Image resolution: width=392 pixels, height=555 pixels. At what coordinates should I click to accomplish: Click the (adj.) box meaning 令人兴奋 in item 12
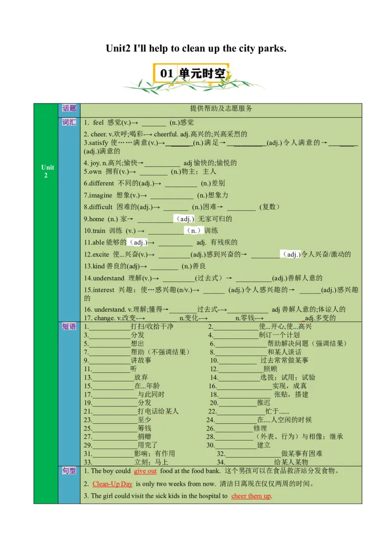click(292, 254)
